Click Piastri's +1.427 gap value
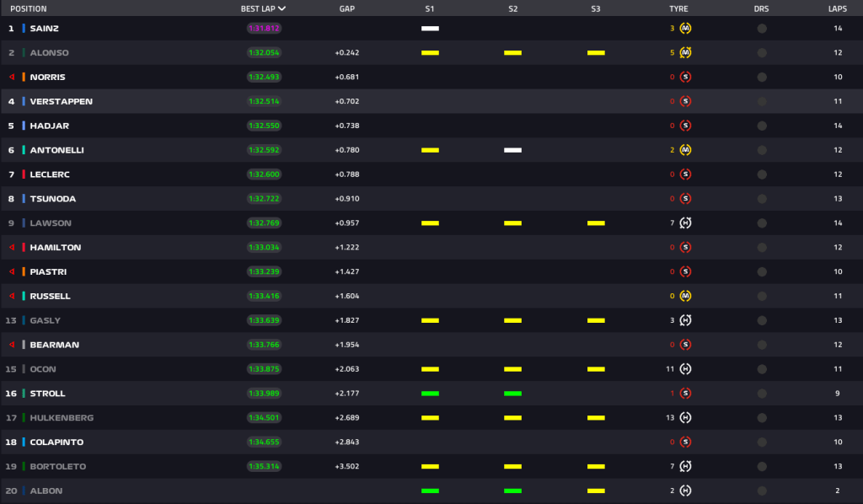This screenshot has width=863, height=504. (347, 272)
